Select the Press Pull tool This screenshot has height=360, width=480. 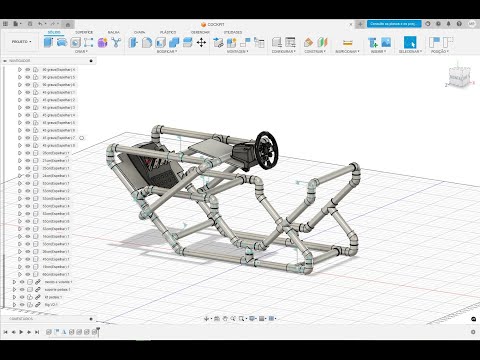click(133, 42)
